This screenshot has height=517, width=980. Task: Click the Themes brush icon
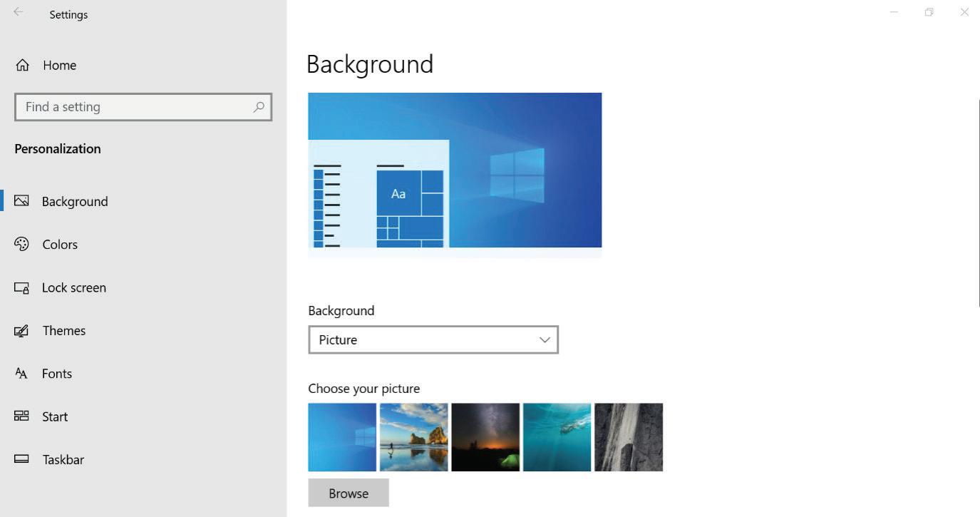[x=21, y=330]
